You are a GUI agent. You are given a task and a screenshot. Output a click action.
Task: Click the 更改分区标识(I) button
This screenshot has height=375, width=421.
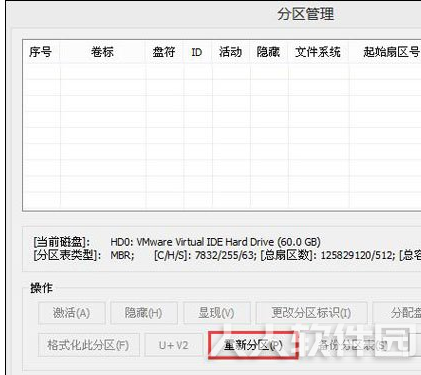[311, 313]
